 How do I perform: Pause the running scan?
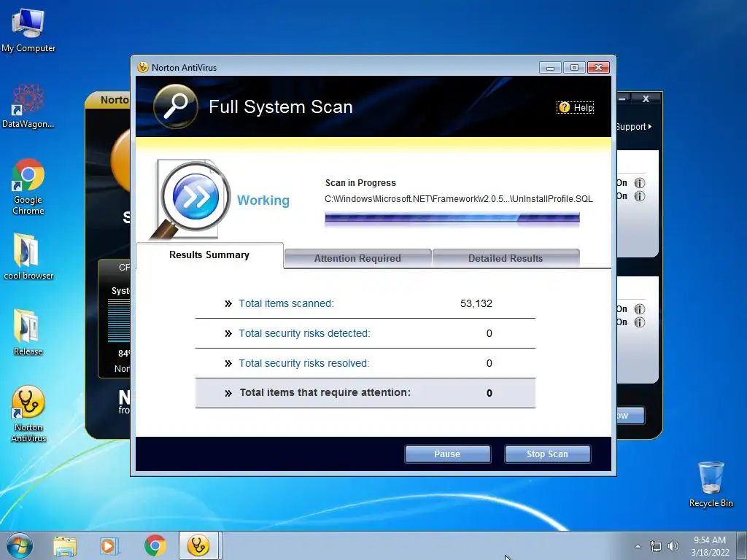tap(447, 454)
